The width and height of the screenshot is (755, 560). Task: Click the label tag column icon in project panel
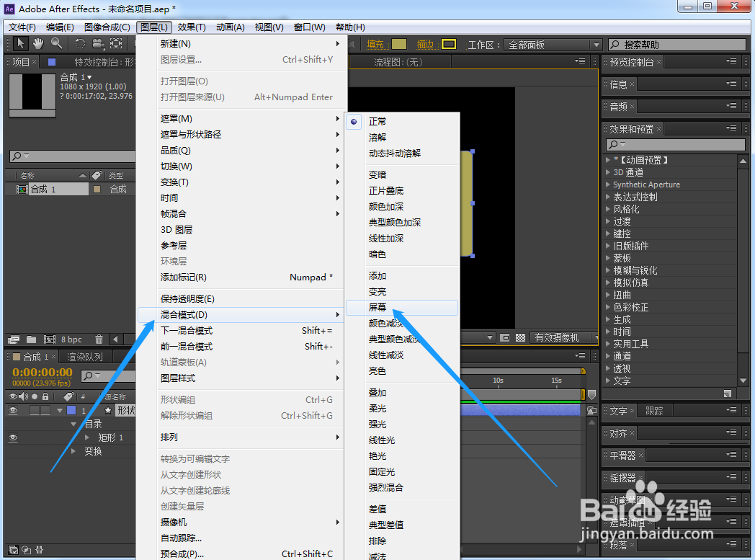click(97, 175)
